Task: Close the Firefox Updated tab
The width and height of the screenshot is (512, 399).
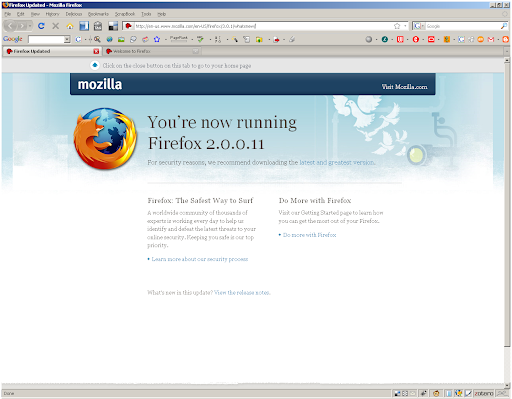Action: (96, 51)
